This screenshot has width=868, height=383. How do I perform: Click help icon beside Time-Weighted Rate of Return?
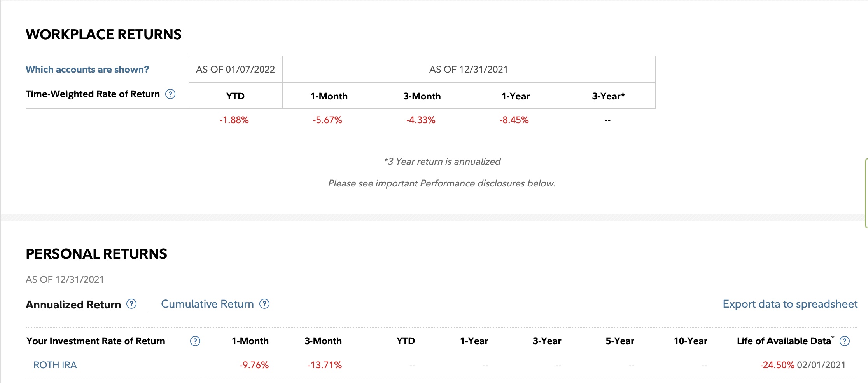[170, 94]
